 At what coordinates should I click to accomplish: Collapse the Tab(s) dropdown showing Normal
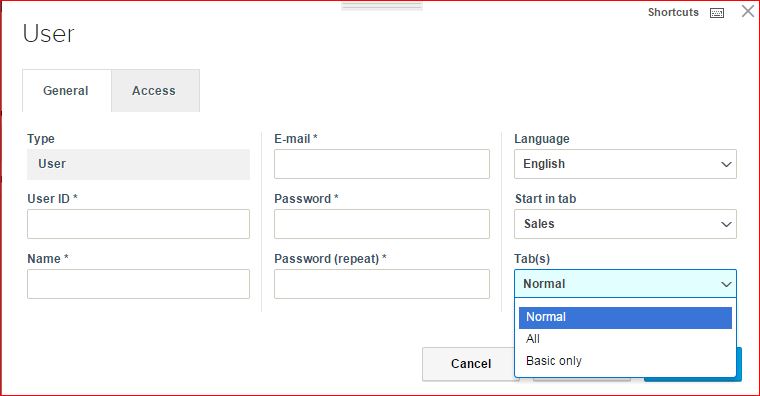(x=625, y=284)
